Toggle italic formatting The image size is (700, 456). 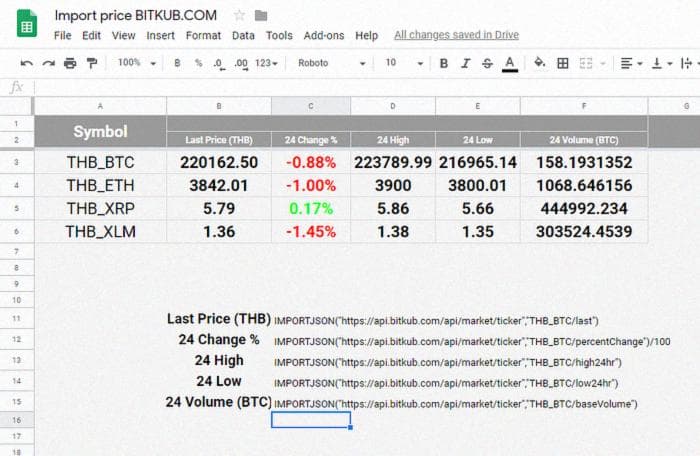(x=466, y=63)
